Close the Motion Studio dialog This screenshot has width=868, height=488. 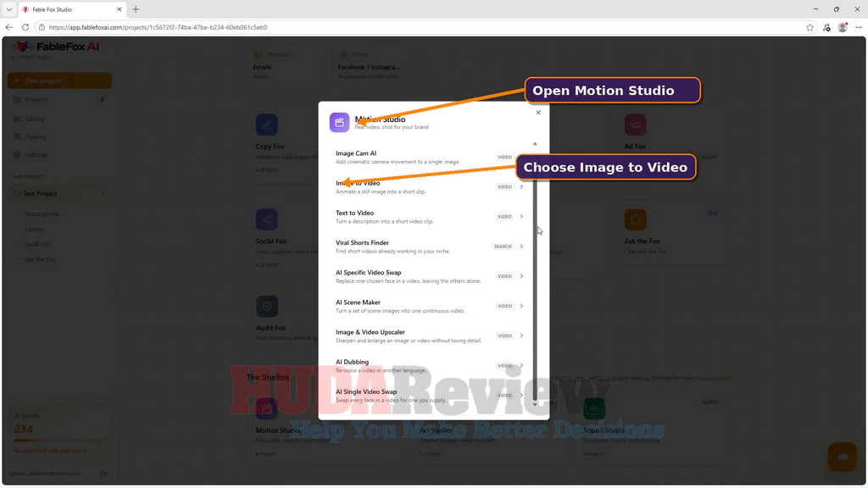pyautogui.click(x=538, y=113)
